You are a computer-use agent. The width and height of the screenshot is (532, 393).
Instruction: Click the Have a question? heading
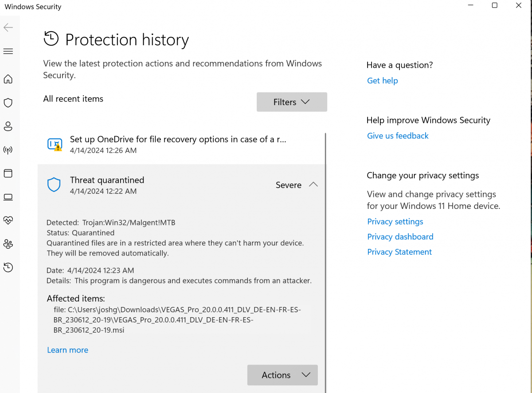point(399,65)
